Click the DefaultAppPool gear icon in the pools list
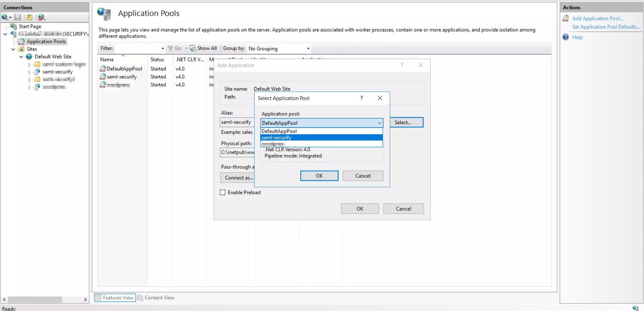This screenshot has width=644, height=311. pyautogui.click(x=103, y=68)
